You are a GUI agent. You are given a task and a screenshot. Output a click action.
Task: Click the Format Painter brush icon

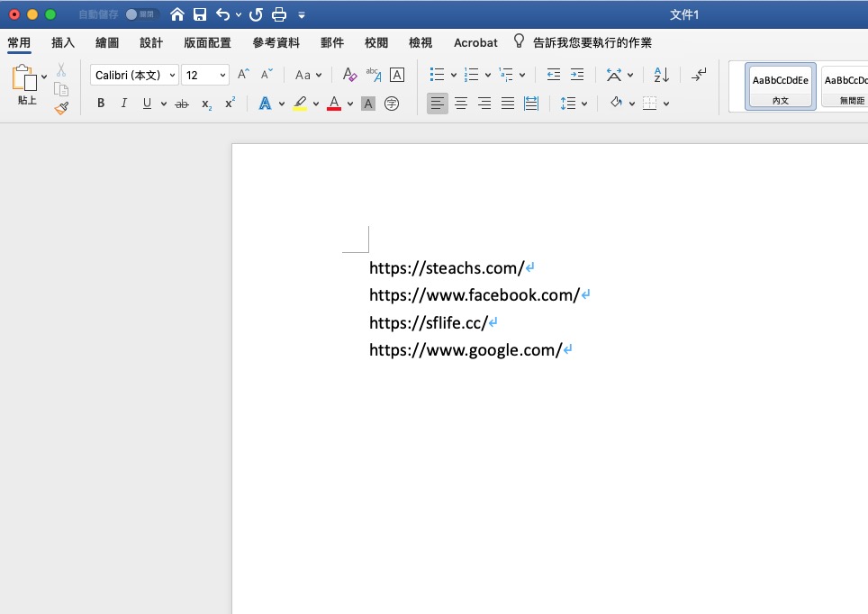click(x=61, y=108)
